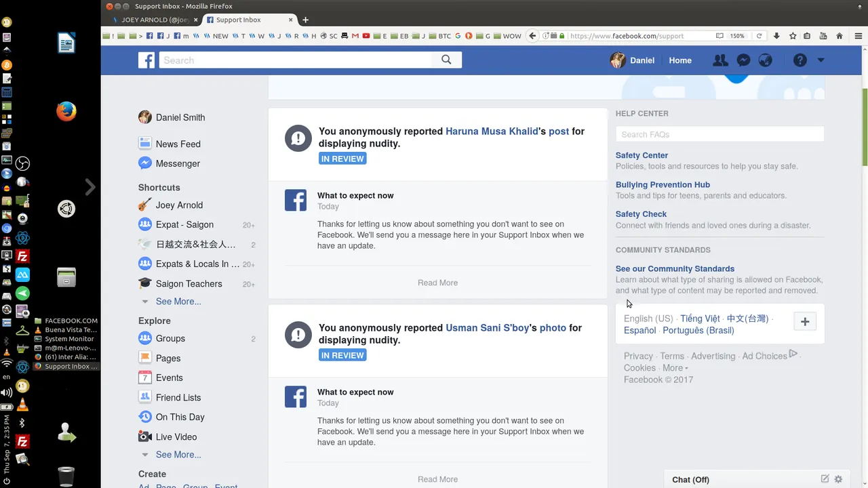Viewport: 868px width, 488px height.
Task: Click the Firefox reload button
Action: [x=759, y=36]
